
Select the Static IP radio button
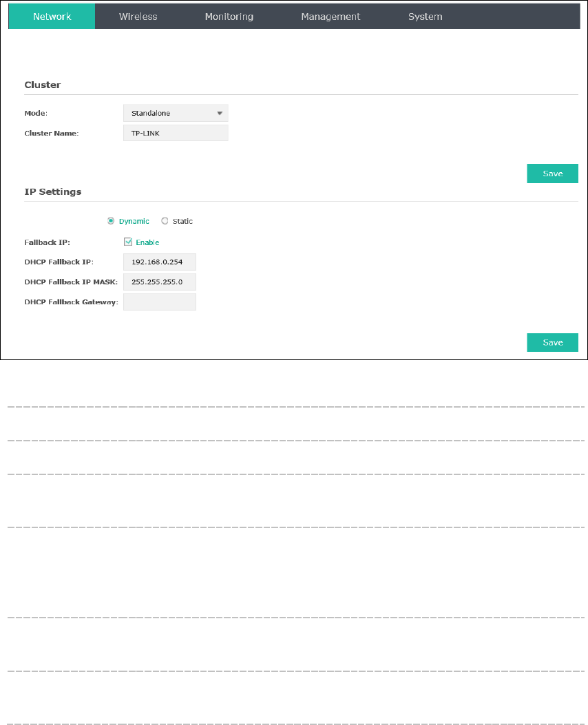pos(165,221)
